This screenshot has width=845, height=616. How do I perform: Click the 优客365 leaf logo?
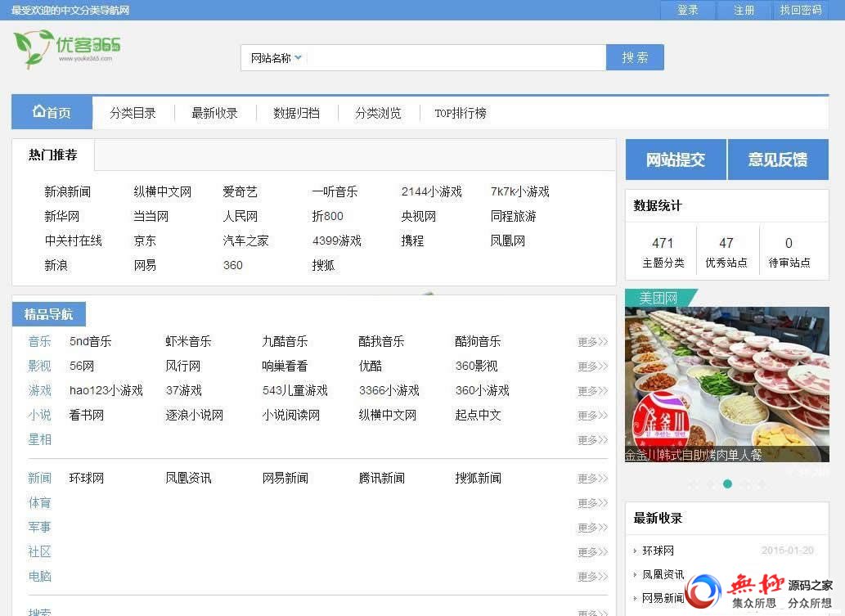[x=67, y=48]
